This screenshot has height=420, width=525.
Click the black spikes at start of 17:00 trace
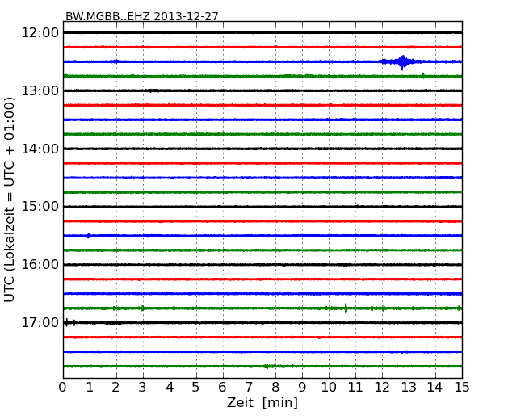tap(70, 322)
